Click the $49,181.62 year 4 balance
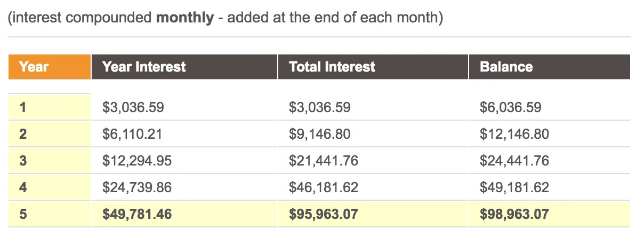644x252 pixels. point(514,187)
